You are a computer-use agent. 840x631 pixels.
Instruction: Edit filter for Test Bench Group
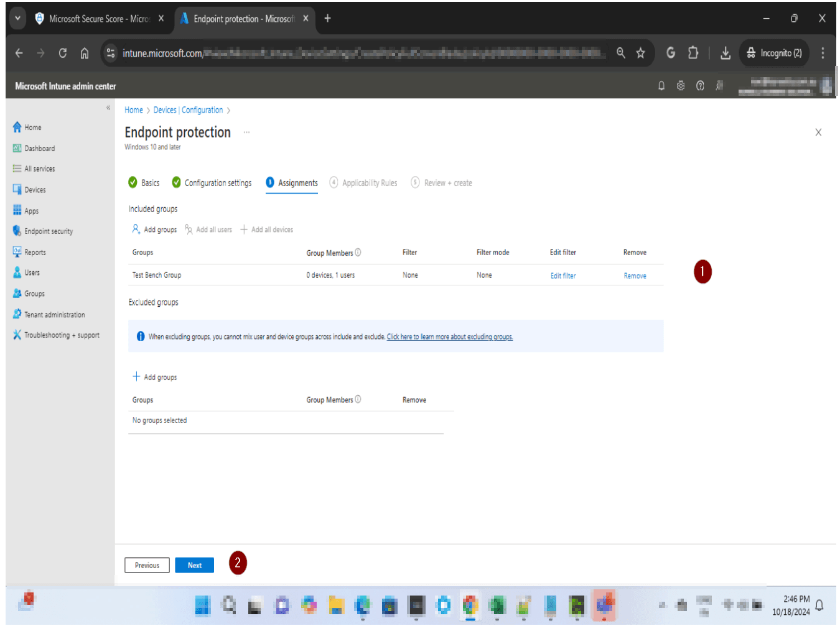coord(563,276)
